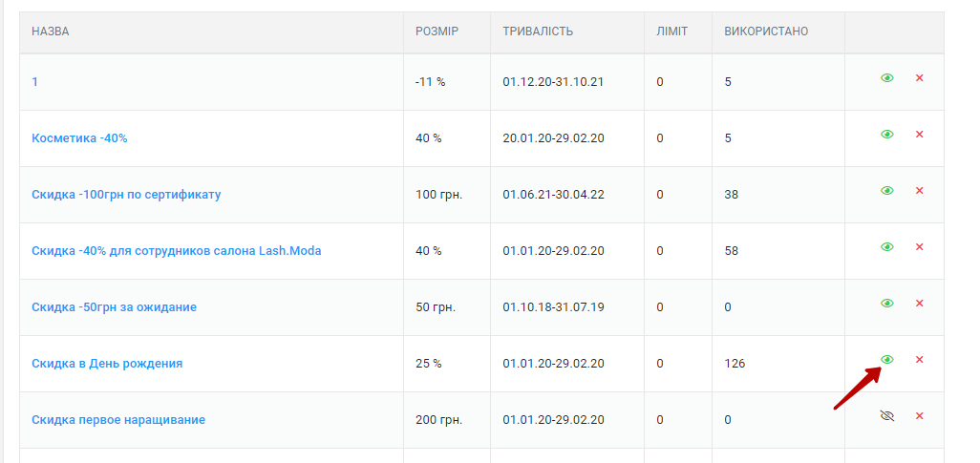Delete the "Косметика -40%" discount

click(x=919, y=135)
